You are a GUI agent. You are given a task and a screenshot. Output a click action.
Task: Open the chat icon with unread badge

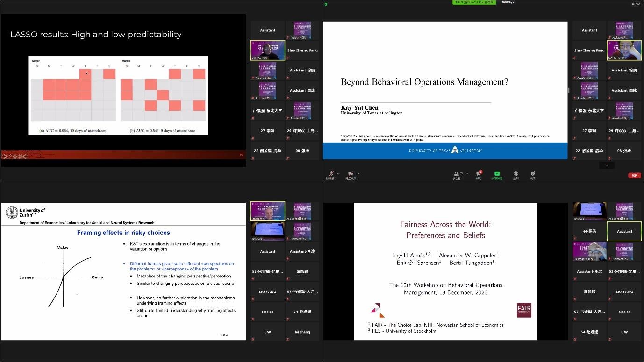(x=478, y=174)
